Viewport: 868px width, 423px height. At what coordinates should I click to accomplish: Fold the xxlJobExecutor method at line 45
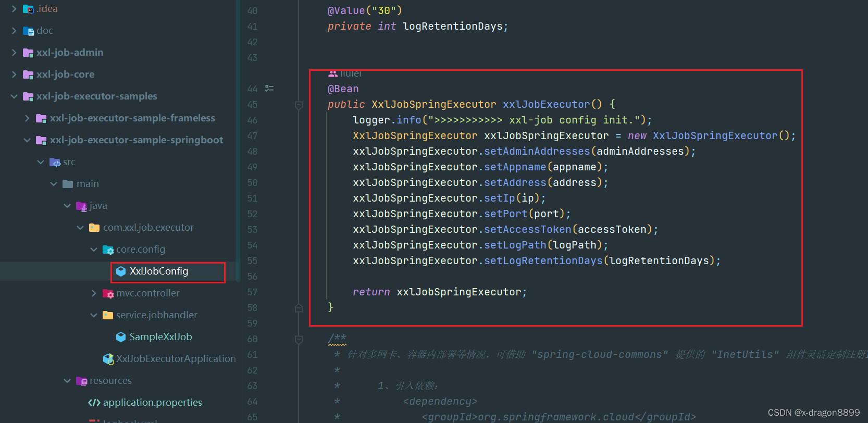(299, 105)
